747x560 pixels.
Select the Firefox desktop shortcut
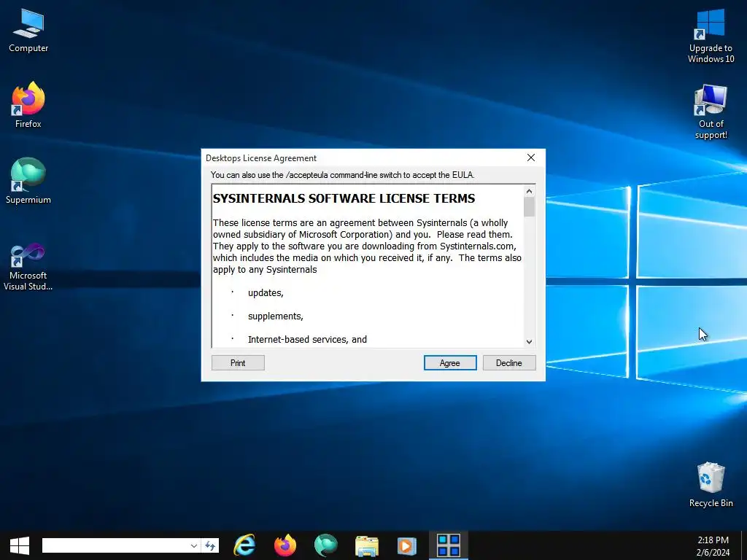(28, 105)
